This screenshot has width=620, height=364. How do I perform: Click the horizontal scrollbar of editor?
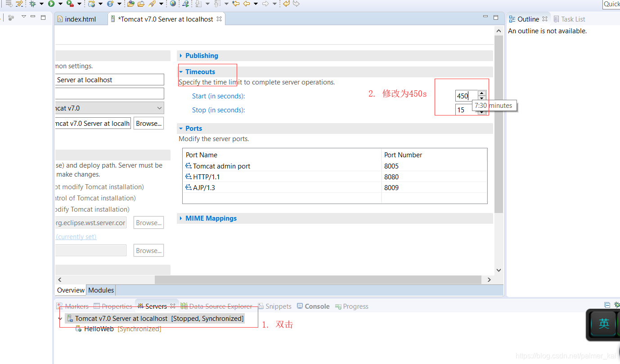pyautogui.click(x=319, y=280)
